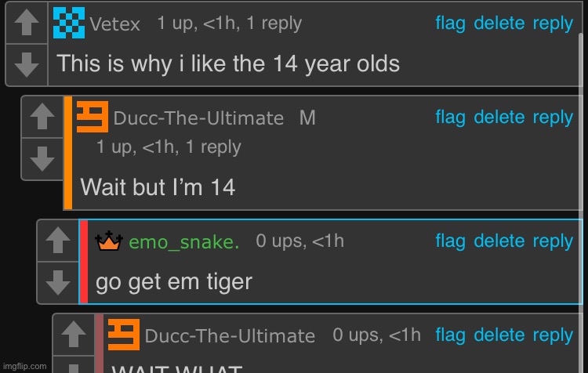588x373 pixels.
Task: Downvote the "Wait but I'm 14" comment
Action: (x=42, y=158)
